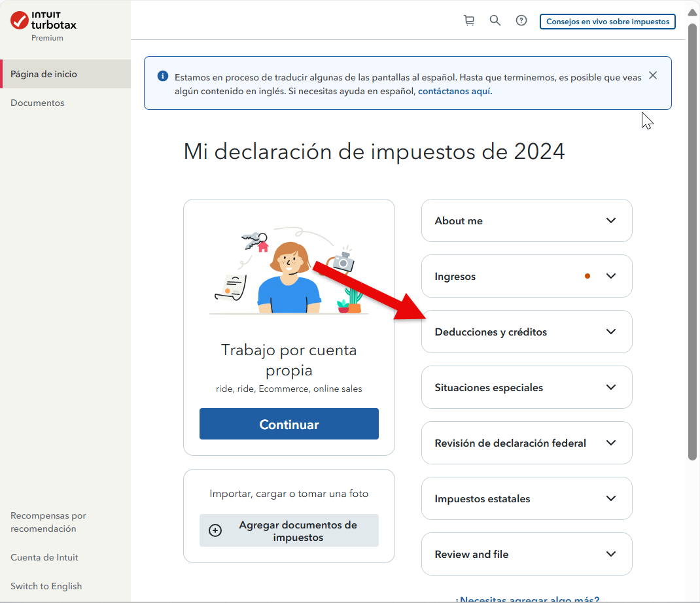Select Página de inicio in sidebar
This screenshot has height=603, width=700.
[x=44, y=74]
